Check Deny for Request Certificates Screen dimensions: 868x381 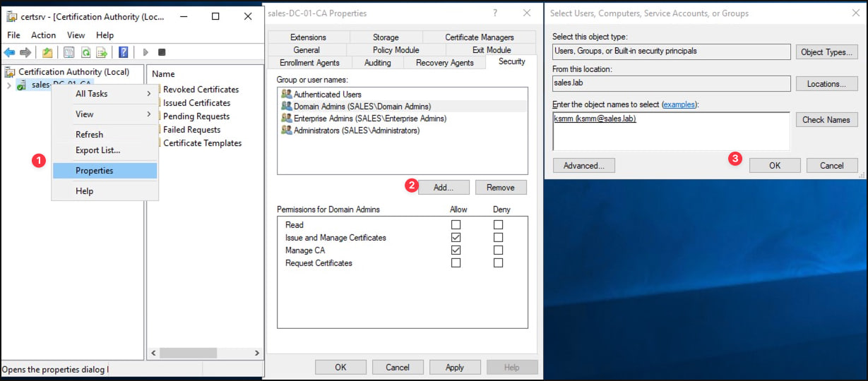tap(499, 263)
